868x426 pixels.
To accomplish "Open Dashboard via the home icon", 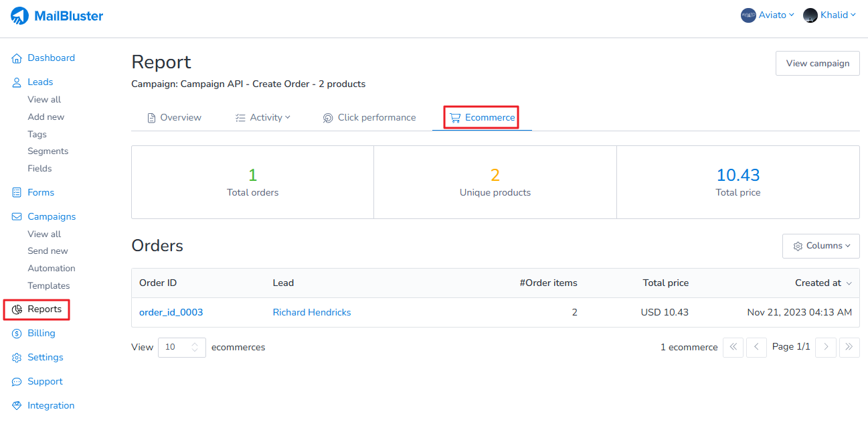I will [x=17, y=58].
